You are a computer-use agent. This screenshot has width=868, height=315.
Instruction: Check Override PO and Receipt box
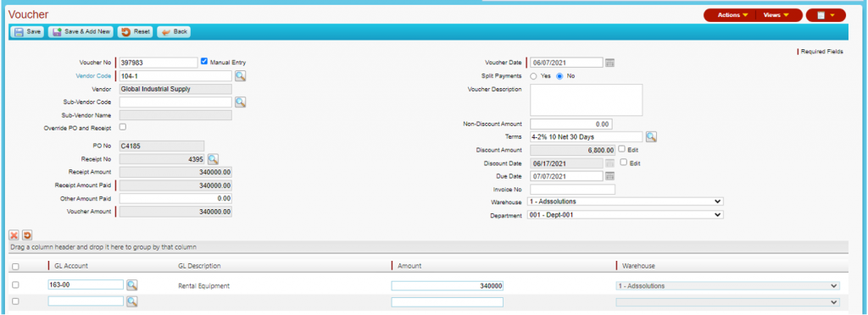click(123, 127)
